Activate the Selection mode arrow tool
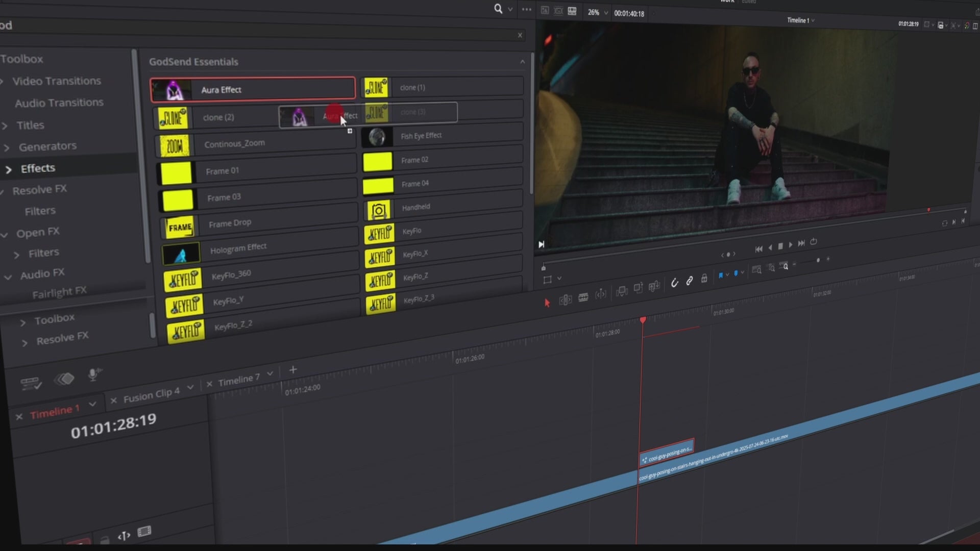The image size is (980, 551). point(547,303)
